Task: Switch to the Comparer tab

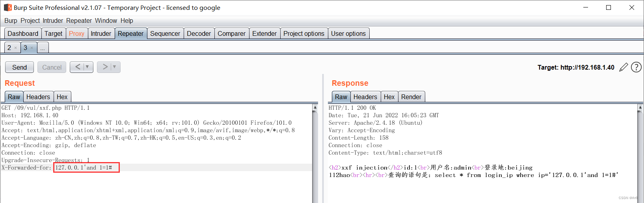Action: tap(232, 33)
